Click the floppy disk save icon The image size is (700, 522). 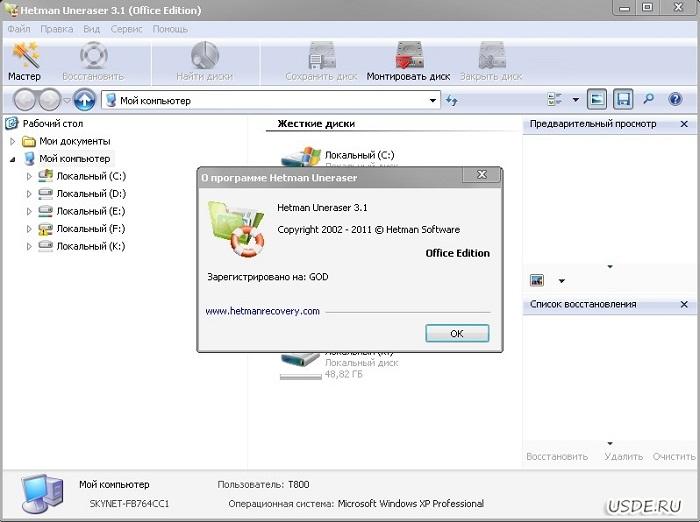click(623, 100)
